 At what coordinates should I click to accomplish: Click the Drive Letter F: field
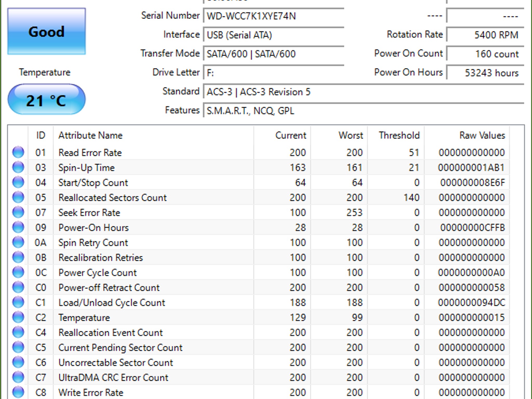pos(274,73)
